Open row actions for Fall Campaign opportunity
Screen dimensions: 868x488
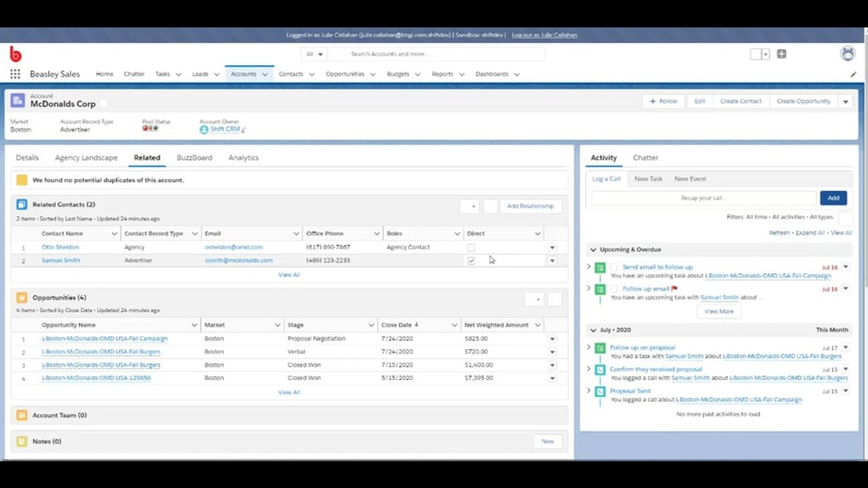[552, 339]
